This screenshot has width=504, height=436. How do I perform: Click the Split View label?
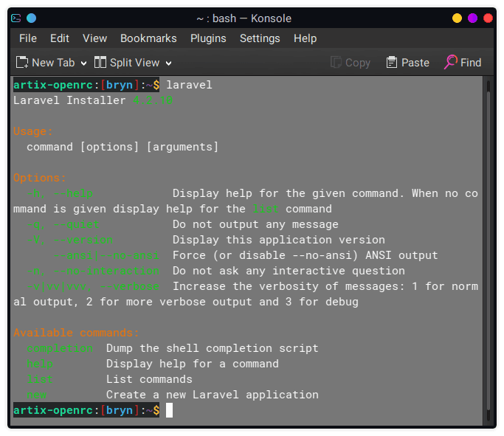[x=135, y=63]
